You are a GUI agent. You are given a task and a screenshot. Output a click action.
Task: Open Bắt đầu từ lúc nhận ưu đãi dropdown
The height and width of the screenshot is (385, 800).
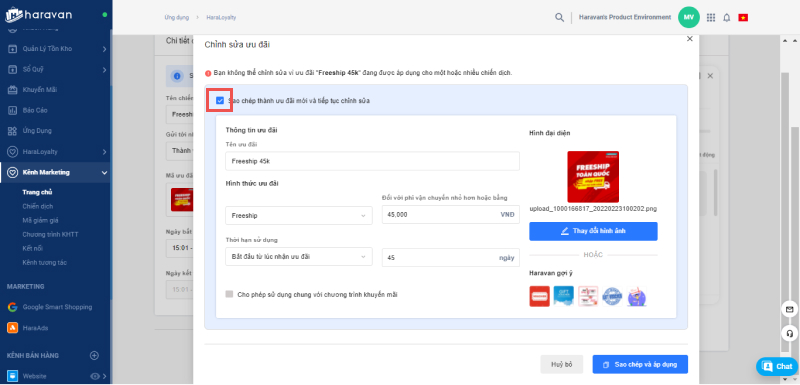[298, 257]
